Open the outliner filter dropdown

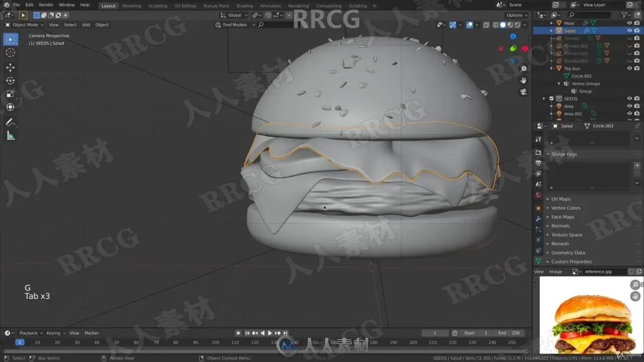tap(626, 15)
